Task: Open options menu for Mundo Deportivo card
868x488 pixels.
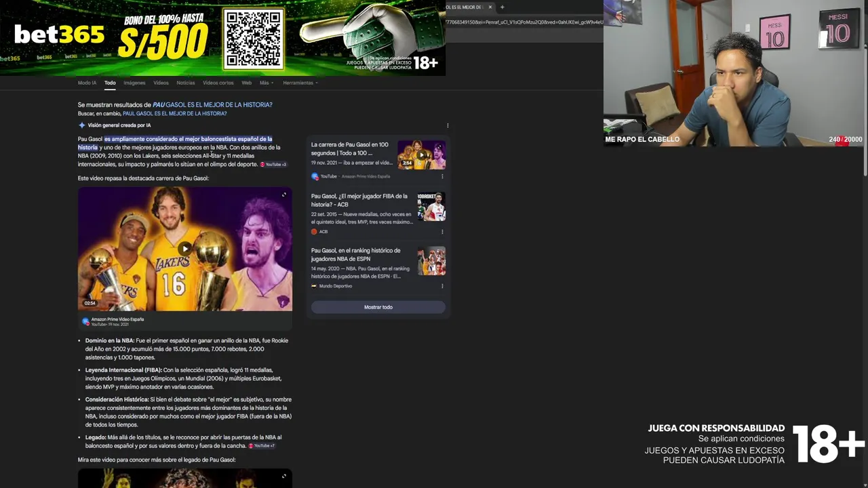Action: point(442,286)
